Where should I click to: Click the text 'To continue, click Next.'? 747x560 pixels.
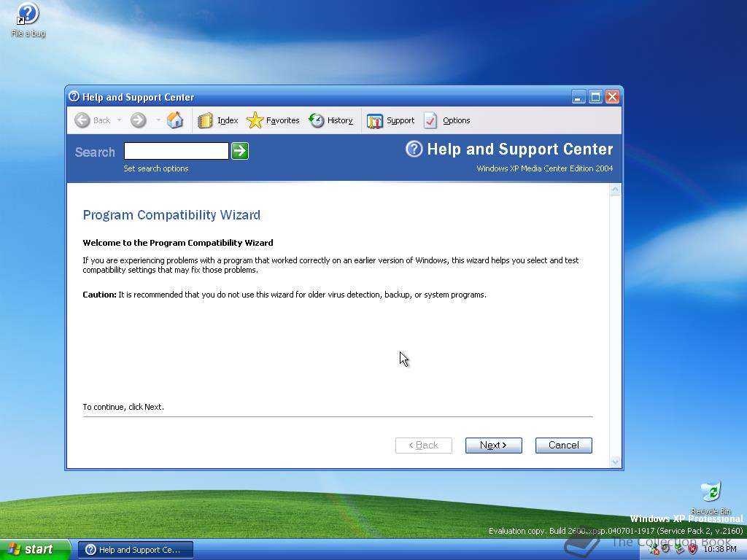[123, 407]
